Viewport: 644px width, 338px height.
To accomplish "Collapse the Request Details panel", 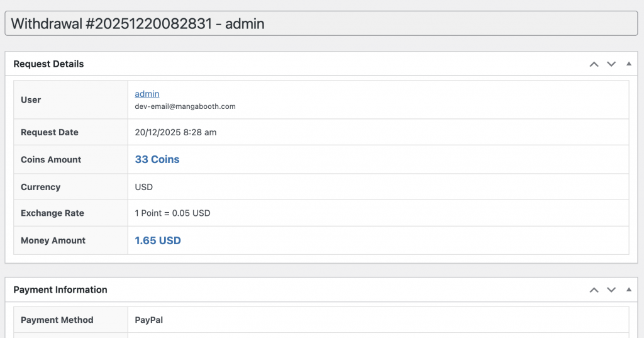I will [x=628, y=64].
